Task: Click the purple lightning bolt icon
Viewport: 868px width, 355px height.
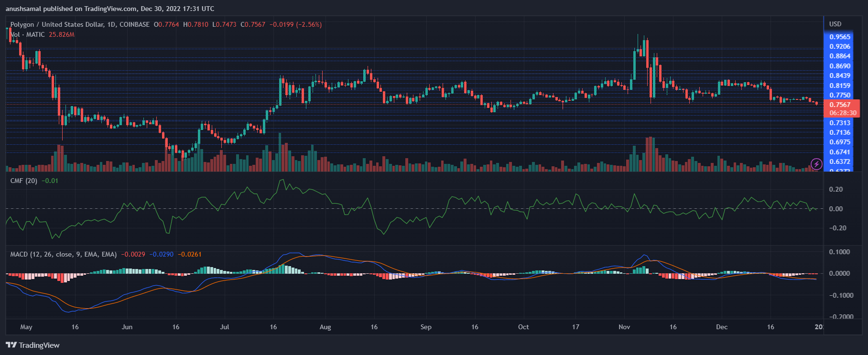Action: (816, 164)
